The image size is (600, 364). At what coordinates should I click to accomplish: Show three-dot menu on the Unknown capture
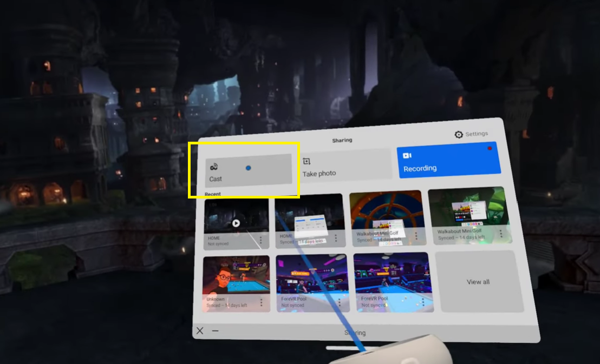(x=262, y=302)
